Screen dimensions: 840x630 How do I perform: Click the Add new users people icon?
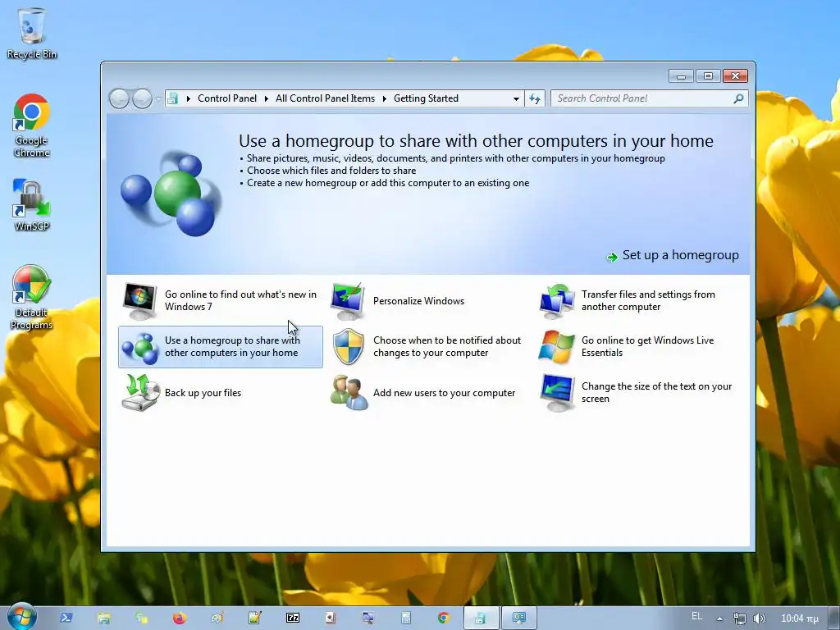coord(349,393)
